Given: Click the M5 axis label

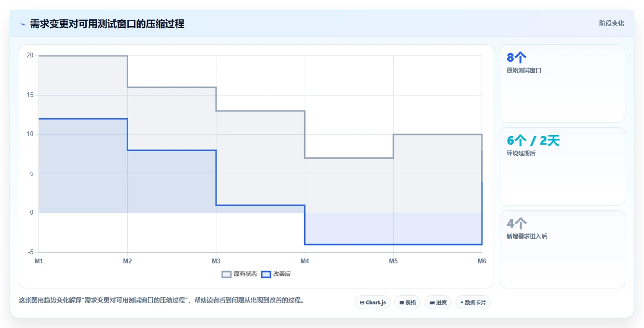Looking at the screenshot, I should (x=393, y=261).
